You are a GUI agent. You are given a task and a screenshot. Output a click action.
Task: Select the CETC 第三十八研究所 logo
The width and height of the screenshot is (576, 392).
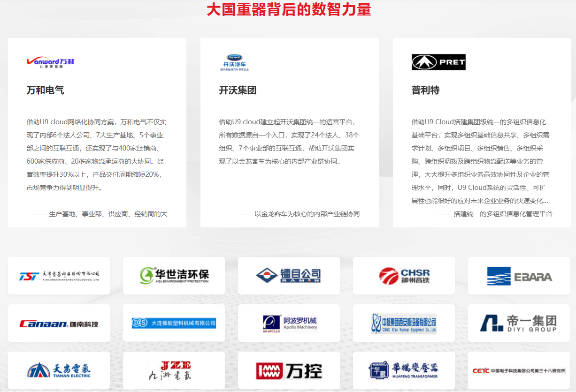519,370
